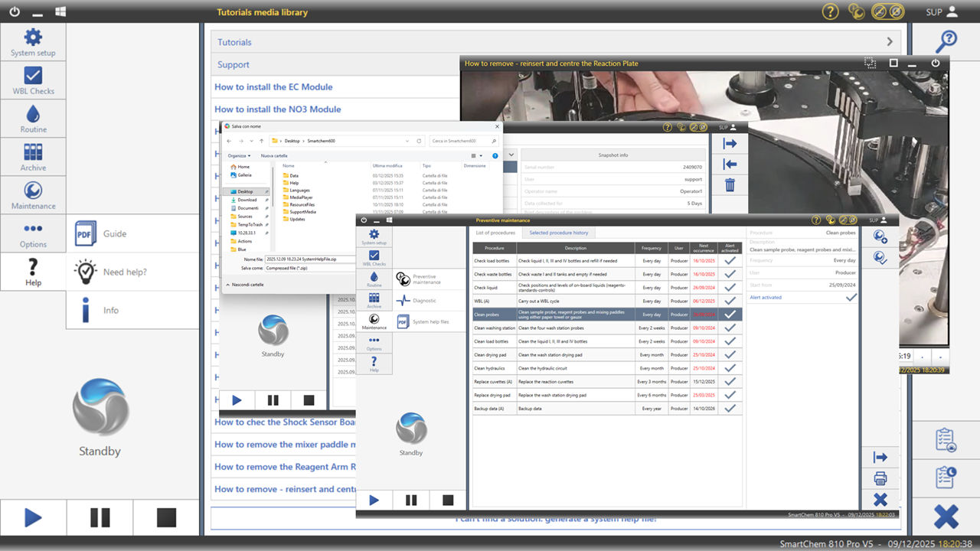Expand the Tutorials section chevron
Image resolution: width=980 pixels, height=551 pixels.
pyautogui.click(x=890, y=42)
